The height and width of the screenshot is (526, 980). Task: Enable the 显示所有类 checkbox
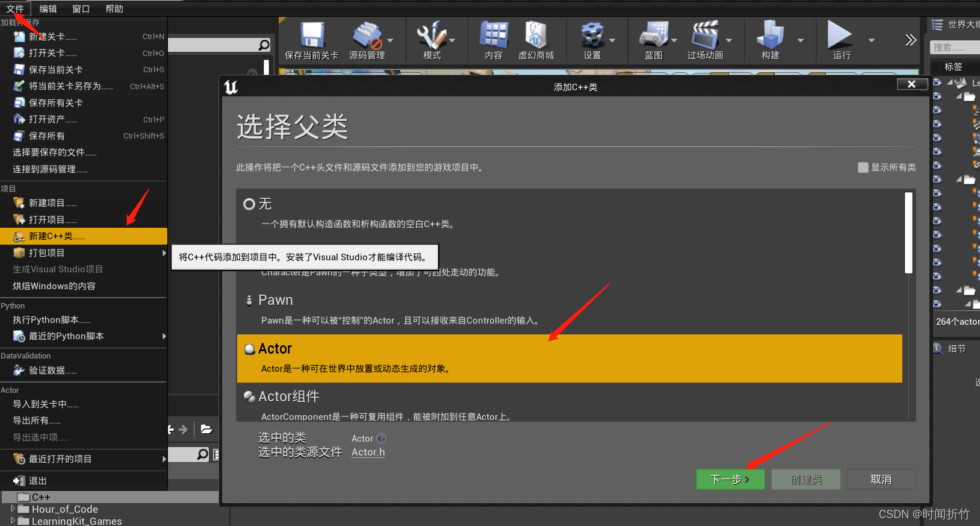pyautogui.click(x=863, y=168)
